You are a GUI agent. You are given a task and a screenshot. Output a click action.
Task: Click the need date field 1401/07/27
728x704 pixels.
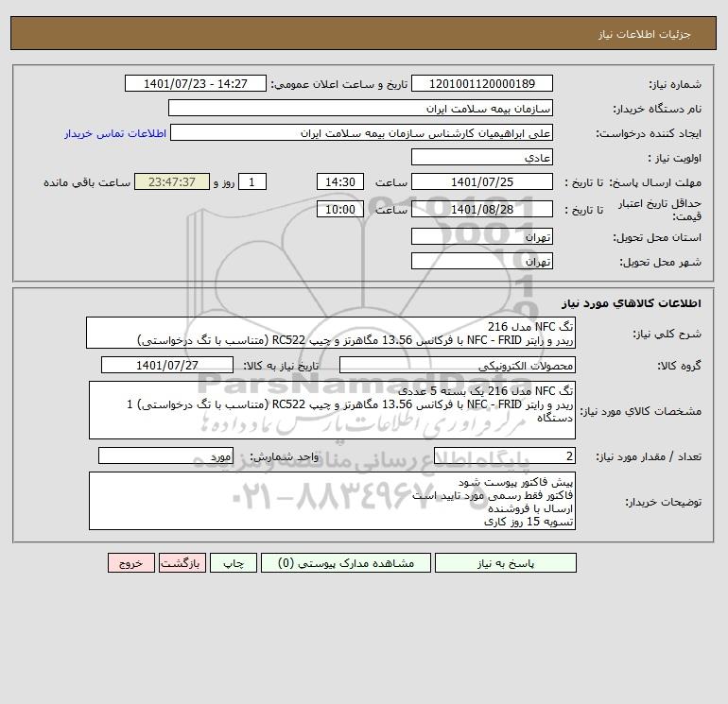[x=167, y=365]
